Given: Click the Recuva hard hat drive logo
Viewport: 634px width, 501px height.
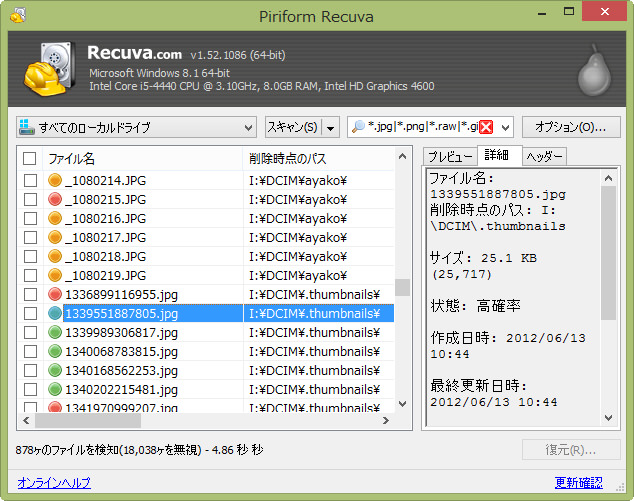Looking at the screenshot, I should click(x=49, y=69).
